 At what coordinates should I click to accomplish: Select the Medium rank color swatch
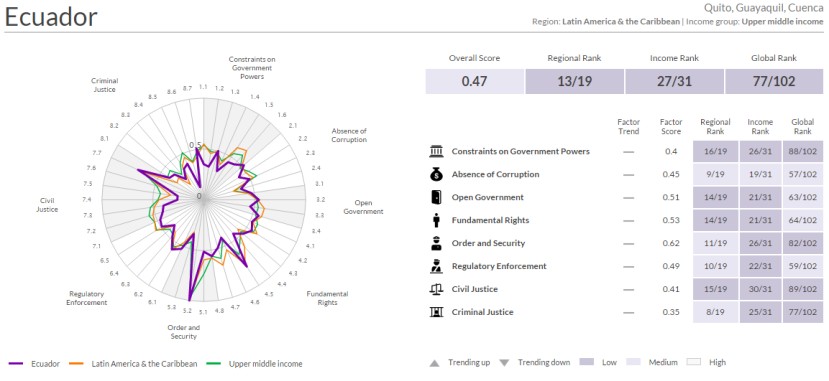(x=634, y=363)
